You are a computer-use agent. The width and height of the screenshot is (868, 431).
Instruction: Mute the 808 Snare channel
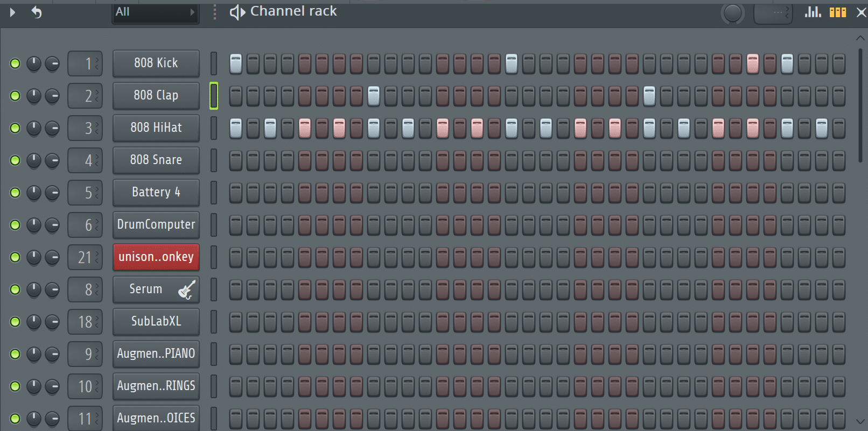[x=15, y=160]
